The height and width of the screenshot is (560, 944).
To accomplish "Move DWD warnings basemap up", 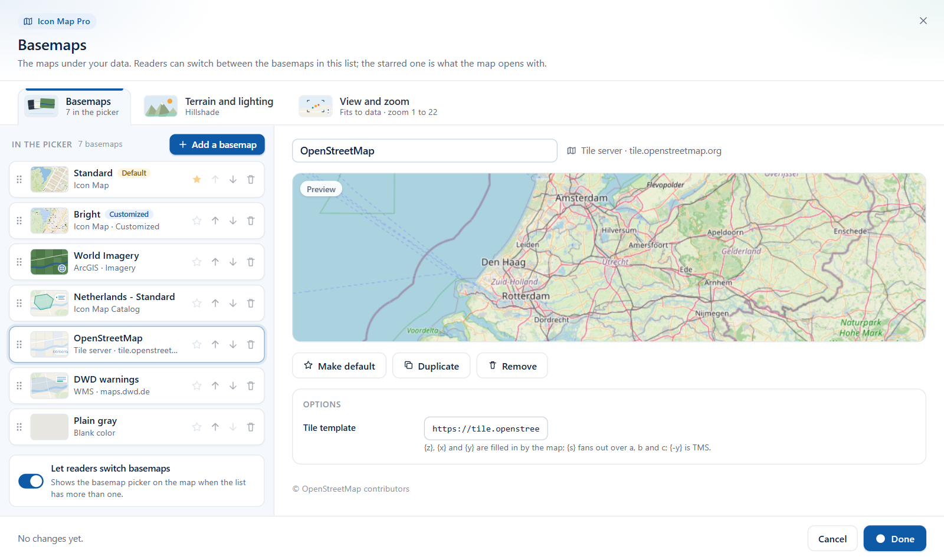I will [215, 386].
